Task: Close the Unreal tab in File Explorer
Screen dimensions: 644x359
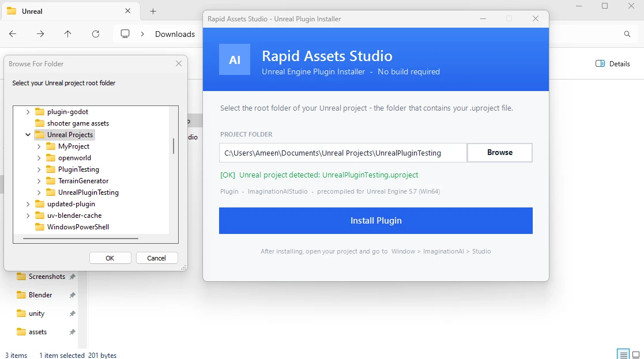Action: [x=128, y=11]
